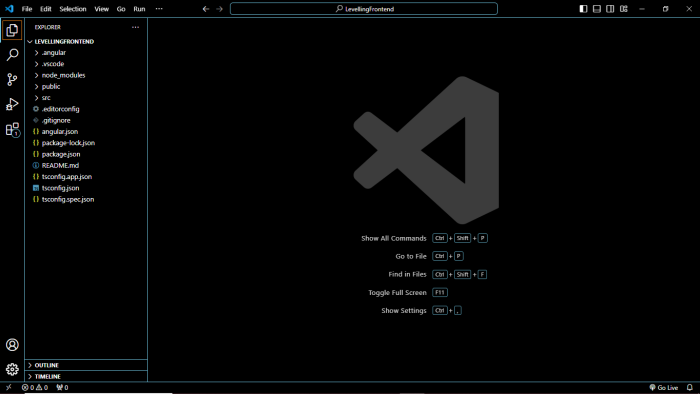Expand the TIMELINE section
The height and width of the screenshot is (394, 700).
pyautogui.click(x=86, y=376)
